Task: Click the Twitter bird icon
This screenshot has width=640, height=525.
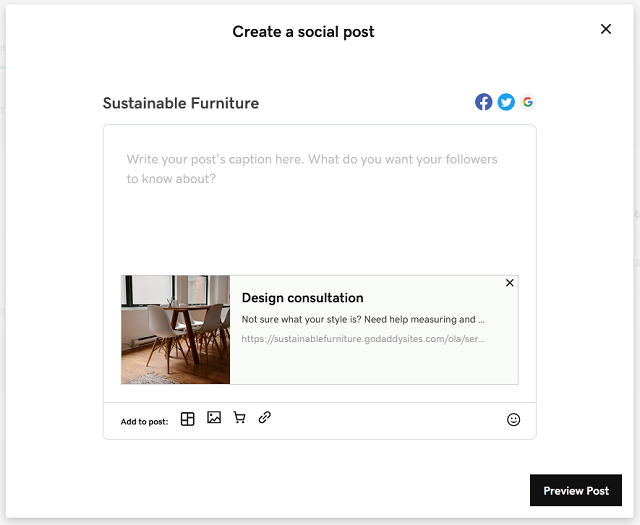Action: [506, 102]
